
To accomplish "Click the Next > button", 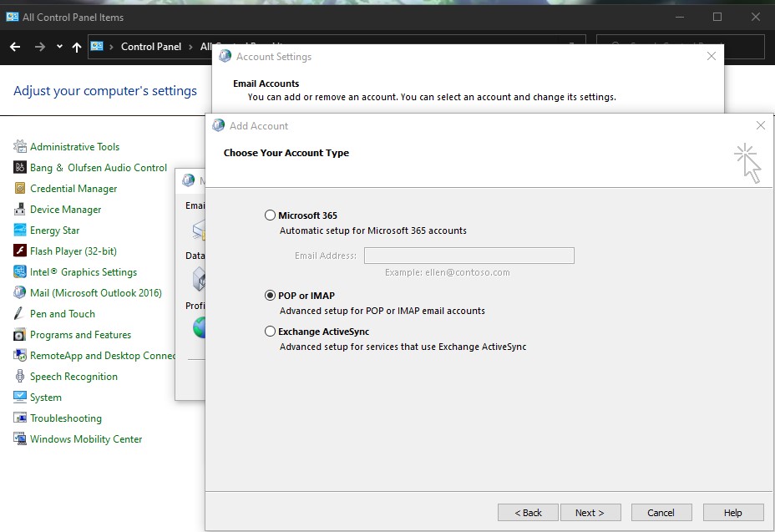I will (590, 513).
